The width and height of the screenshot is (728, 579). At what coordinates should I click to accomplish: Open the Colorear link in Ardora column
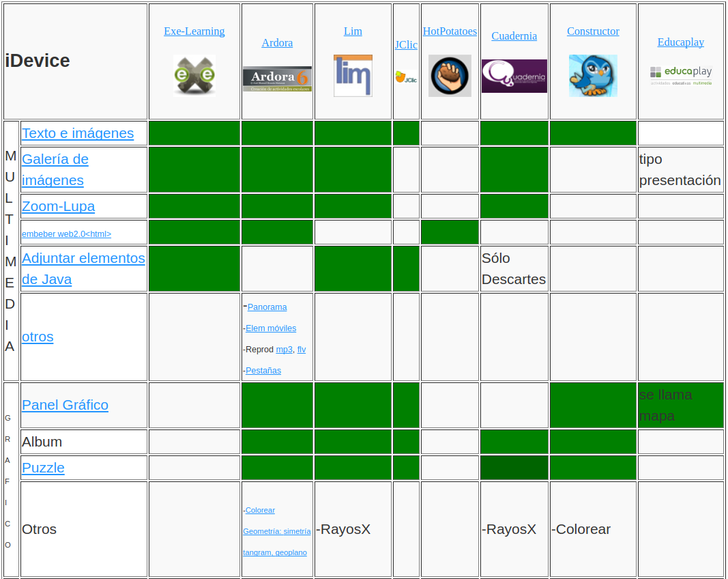[x=260, y=510]
